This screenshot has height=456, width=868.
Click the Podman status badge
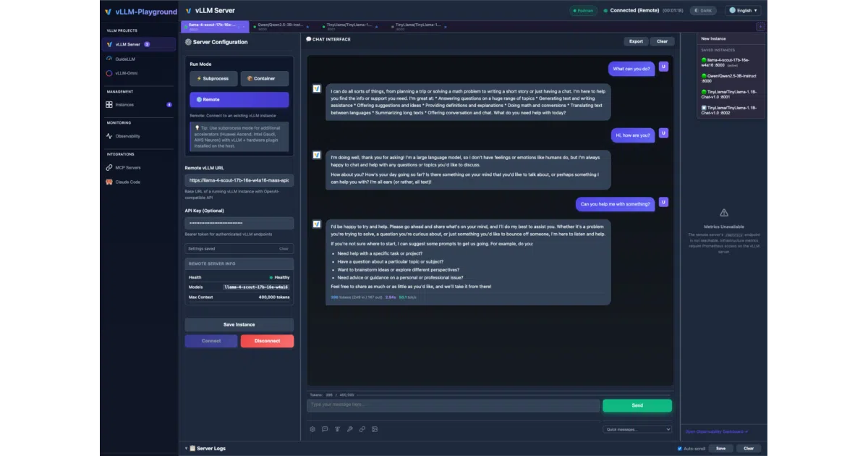point(583,11)
